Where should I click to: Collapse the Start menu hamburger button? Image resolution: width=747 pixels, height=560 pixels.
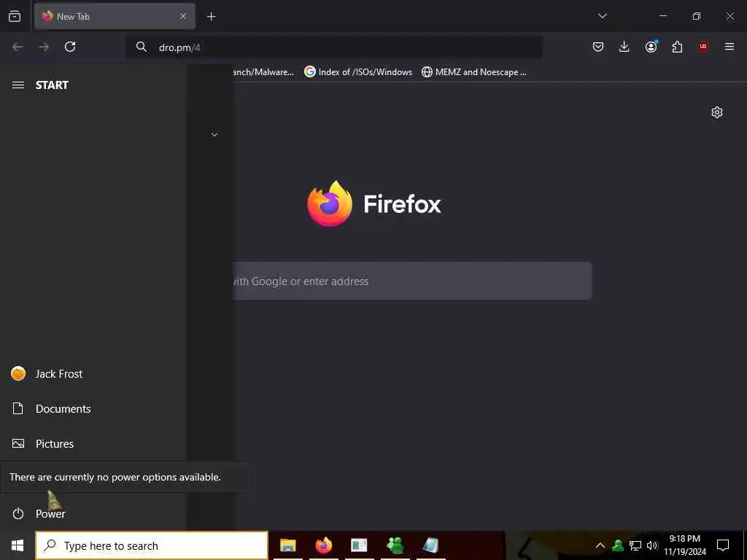pos(18,85)
